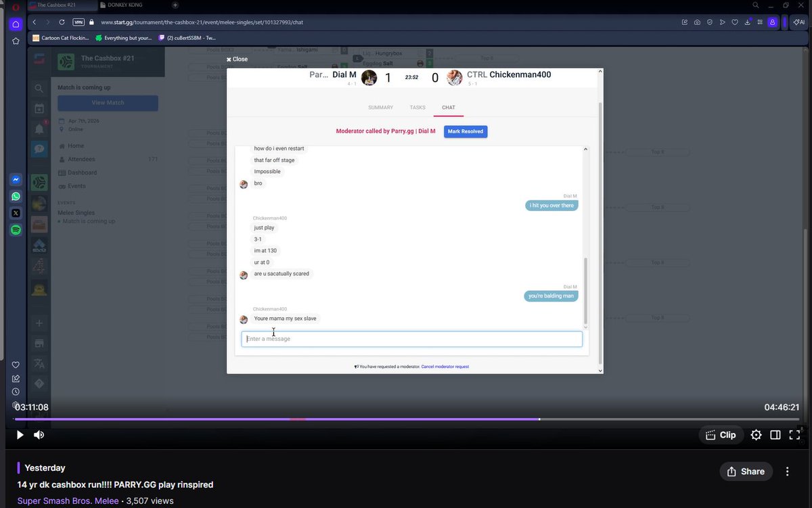Go back with the browser back arrow
This screenshot has height=508, width=812.
pos(35,22)
